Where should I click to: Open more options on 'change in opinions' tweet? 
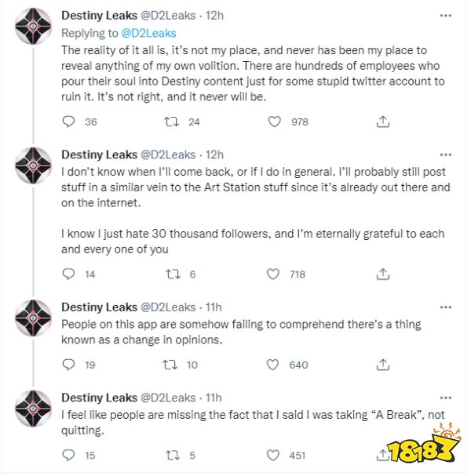pyautogui.click(x=446, y=307)
